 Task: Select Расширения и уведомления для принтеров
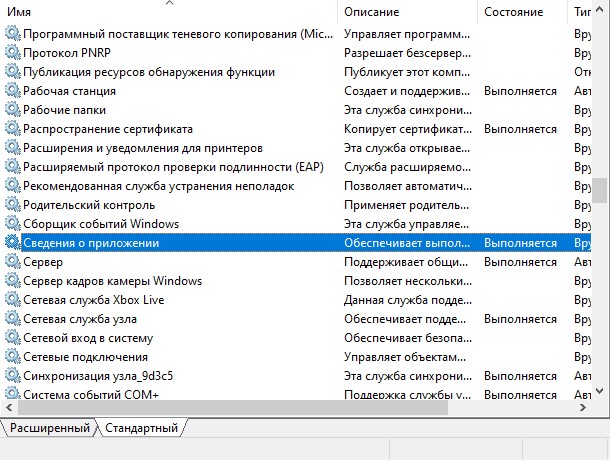[143, 148]
